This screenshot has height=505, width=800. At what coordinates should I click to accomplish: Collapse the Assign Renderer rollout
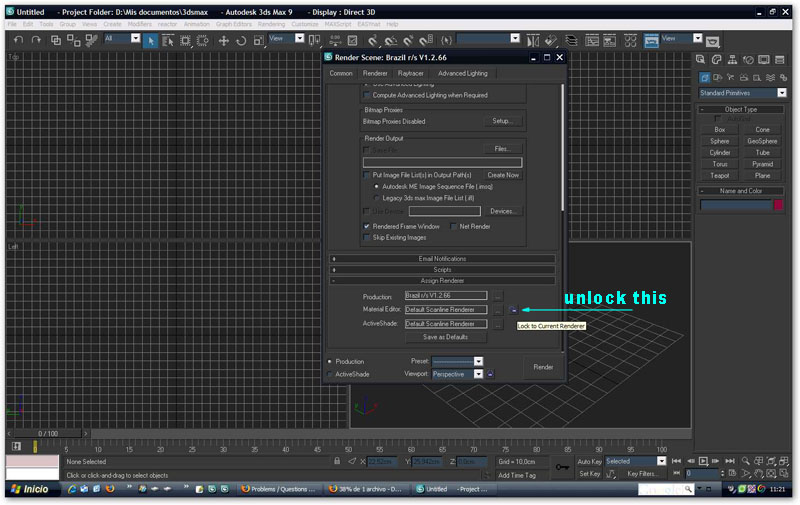[442, 281]
